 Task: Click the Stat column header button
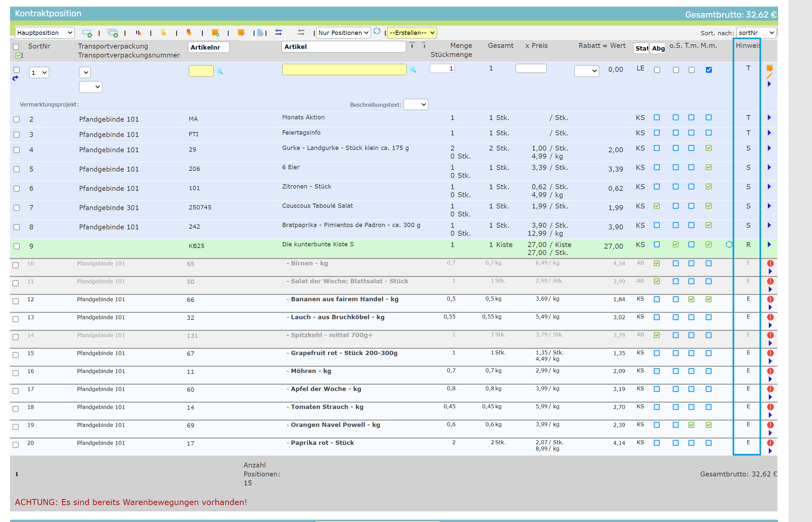tap(641, 48)
